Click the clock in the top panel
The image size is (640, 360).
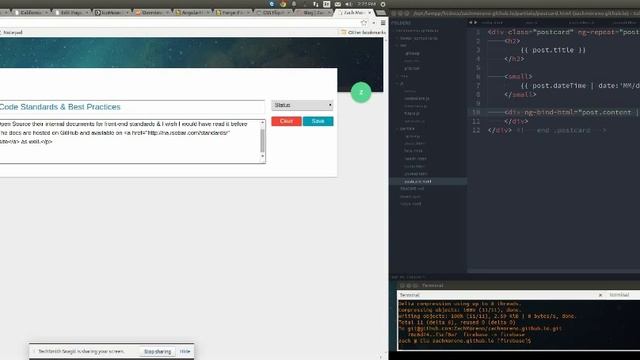(366, 4)
